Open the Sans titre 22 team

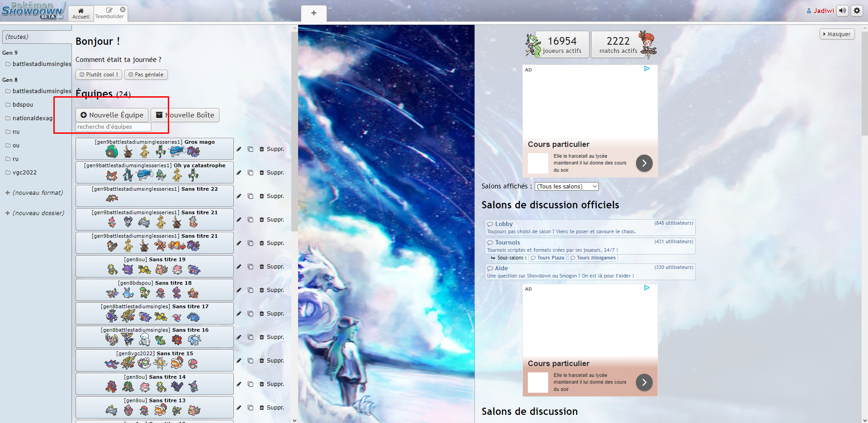pyautogui.click(x=155, y=196)
